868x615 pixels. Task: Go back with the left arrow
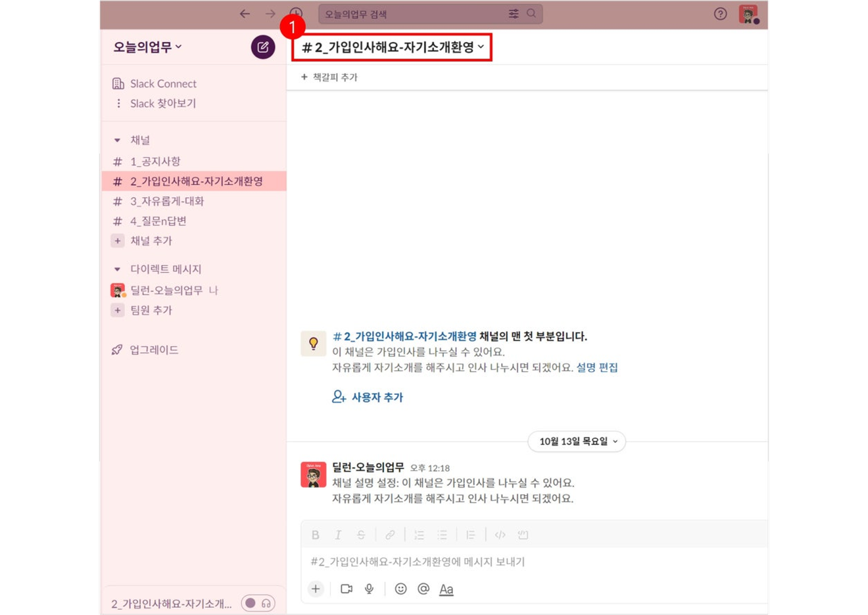(x=245, y=14)
